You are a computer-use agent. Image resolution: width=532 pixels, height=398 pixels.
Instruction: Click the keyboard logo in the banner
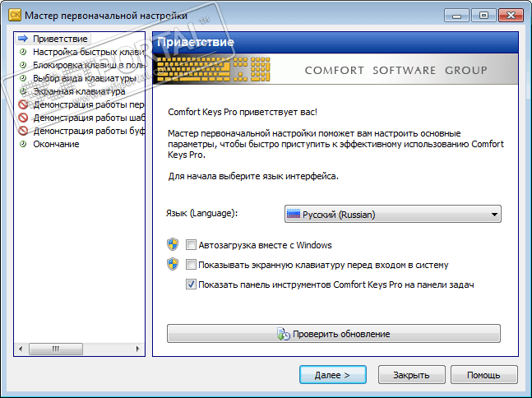(214, 69)
